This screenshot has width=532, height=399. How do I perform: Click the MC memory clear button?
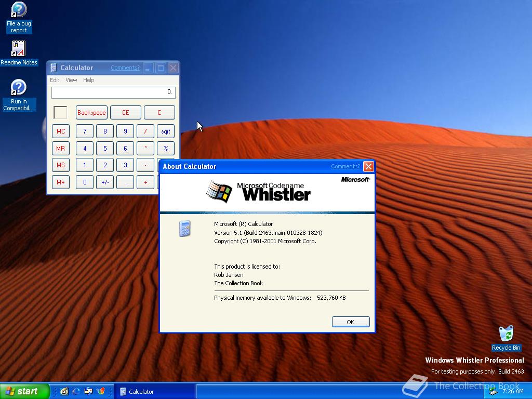point(61,131)
